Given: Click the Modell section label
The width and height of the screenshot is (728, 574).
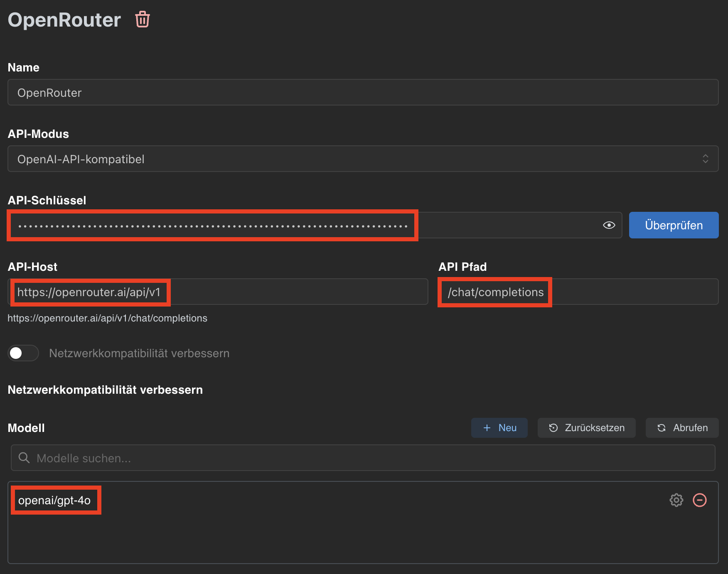Looking at the screenshot, I should pyautogui.click(x=26, y=428).
